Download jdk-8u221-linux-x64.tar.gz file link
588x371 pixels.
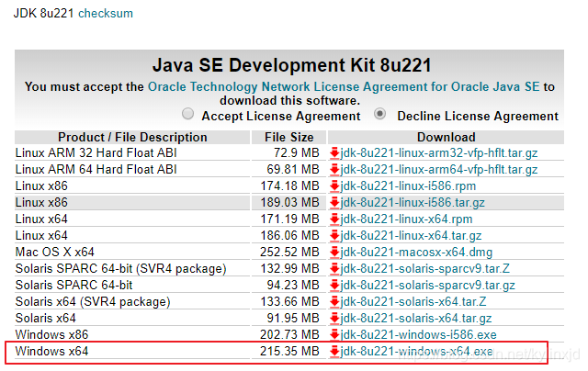[x=411, y=236]
